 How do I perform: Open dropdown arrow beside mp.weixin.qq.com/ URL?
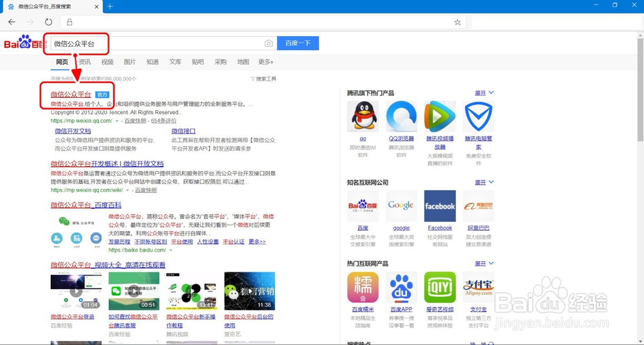(x=117, y=121)
